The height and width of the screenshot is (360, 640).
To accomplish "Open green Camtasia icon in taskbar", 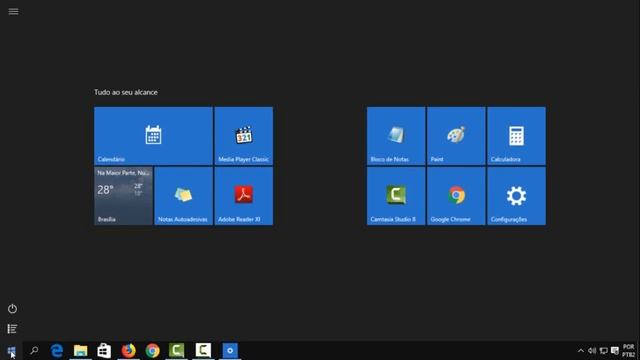I will point(176,351).
